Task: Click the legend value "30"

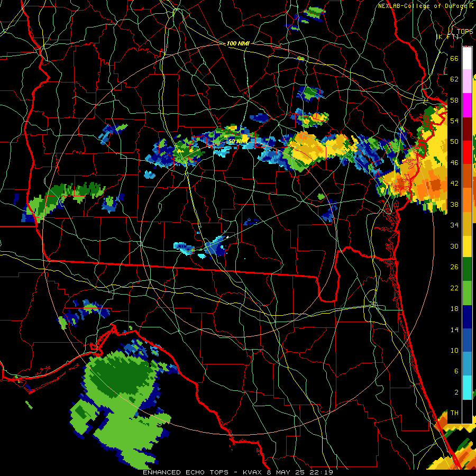Action: point(454,246)
